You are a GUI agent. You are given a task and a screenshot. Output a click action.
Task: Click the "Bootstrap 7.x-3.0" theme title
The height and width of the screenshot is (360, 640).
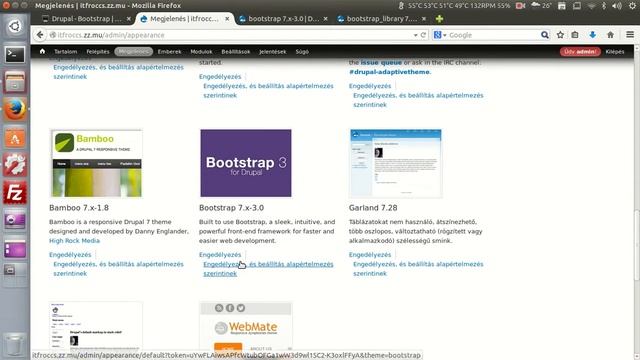pos(231,208)
